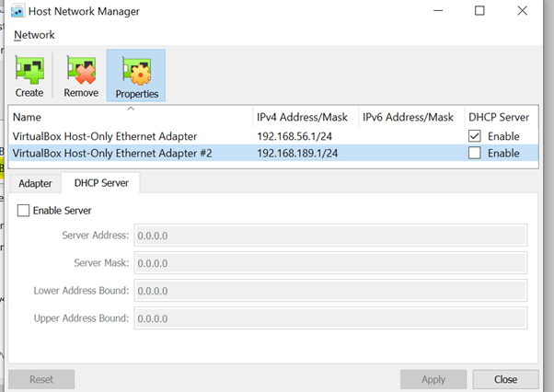Select the DHCP Server tab
This screenshot has width=554, height=392.
pyautogui.click(x=100, y=183)
